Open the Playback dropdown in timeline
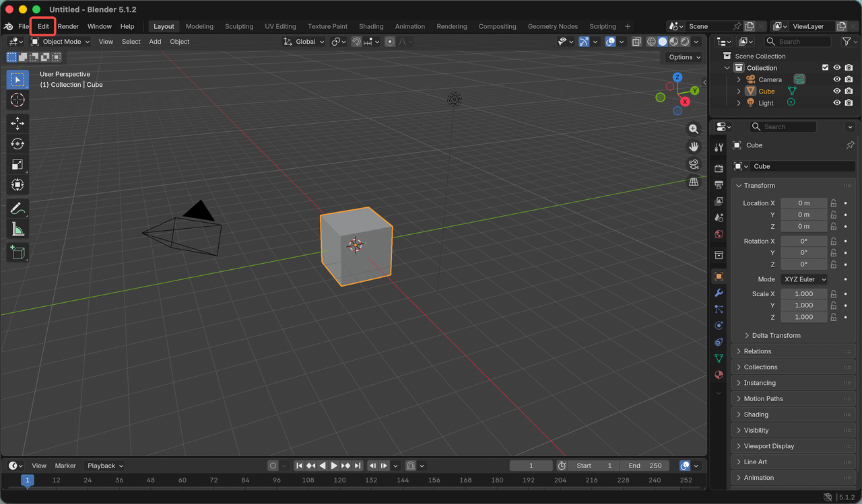The height and width of the screenshot is (504, 862). click(x=105, y=466)
